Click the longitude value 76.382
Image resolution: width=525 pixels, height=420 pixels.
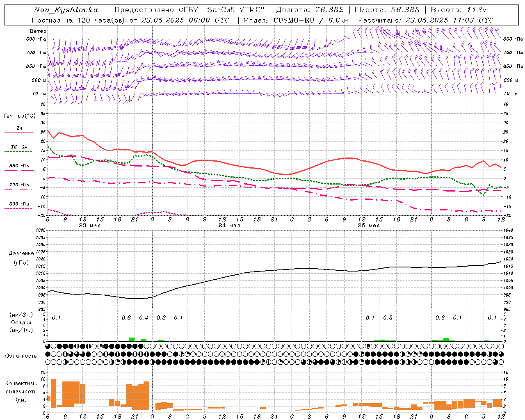tap(330, 10)
